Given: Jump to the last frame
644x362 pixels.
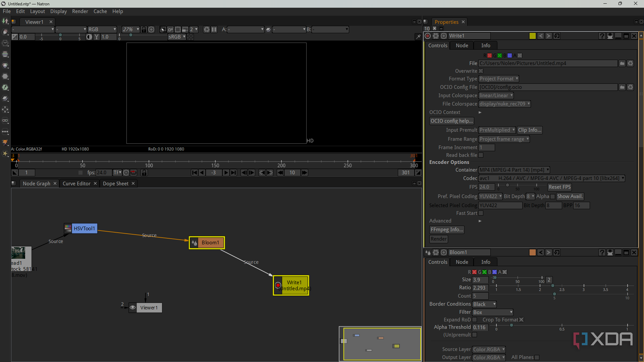Looking at the screenshot, I should pos(233,173).
